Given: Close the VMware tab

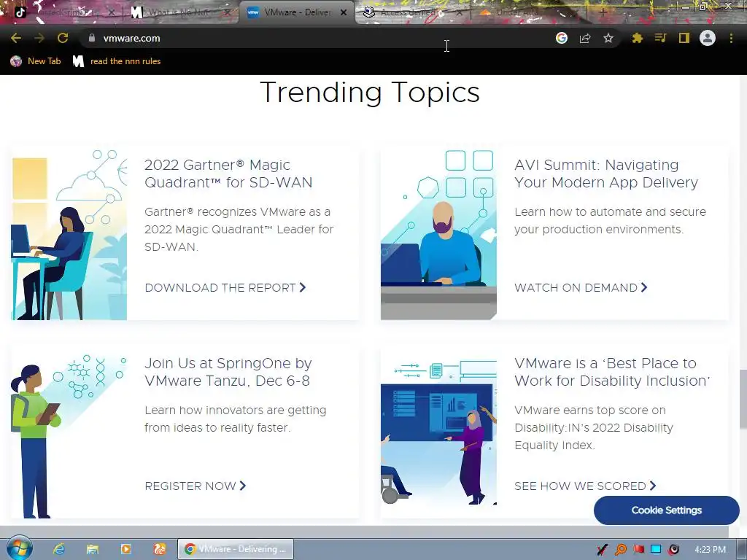Looking at the screenshot, I should 344,13.
